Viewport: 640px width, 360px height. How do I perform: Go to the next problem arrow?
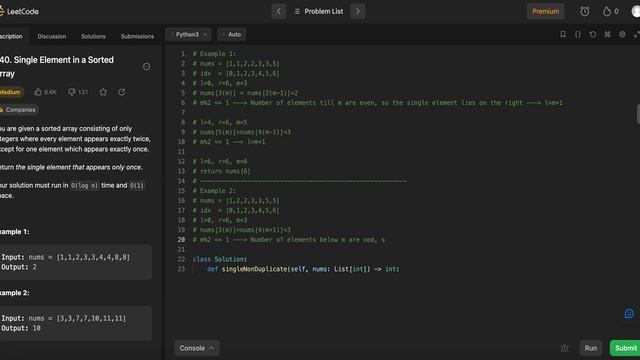(358, 11)
